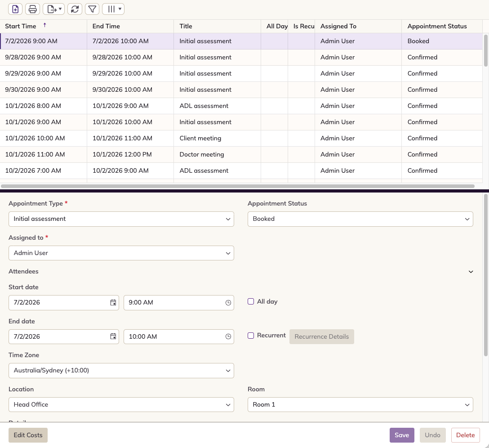Screen dimensions: 489x448
Task: Select the 10/2/2026 7:00 AM ADL assessment row
Action: click(x=241, y=171)
